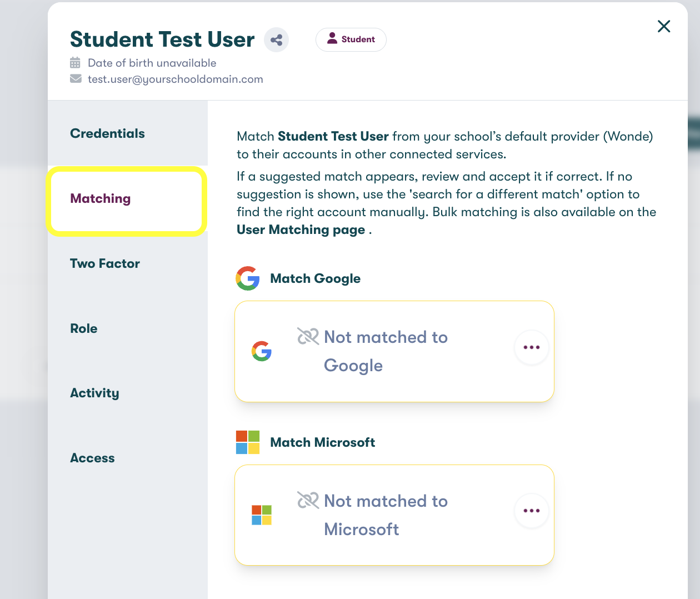View the Activity tab
The width and height of the screenshot is (700, 599).
(94, 393)
